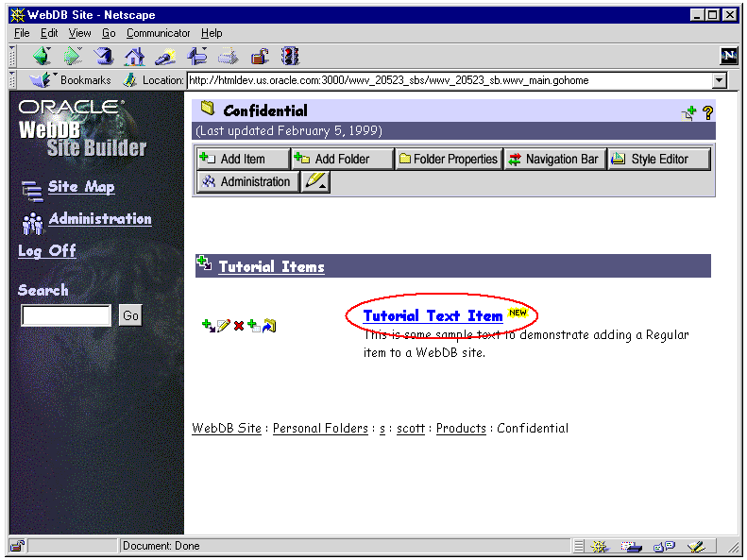Click the yellow question mark help icon

pos(707,113)
